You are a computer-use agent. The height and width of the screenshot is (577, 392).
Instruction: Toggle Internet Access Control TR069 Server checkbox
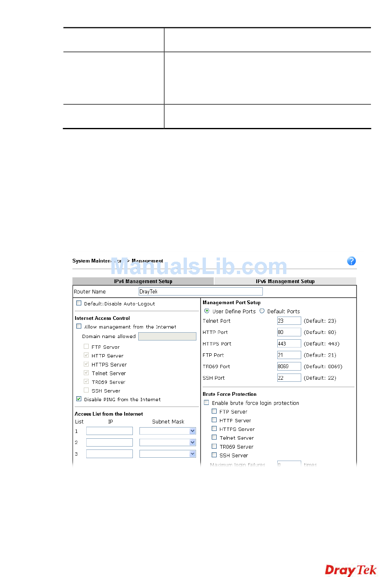[86, 381]
